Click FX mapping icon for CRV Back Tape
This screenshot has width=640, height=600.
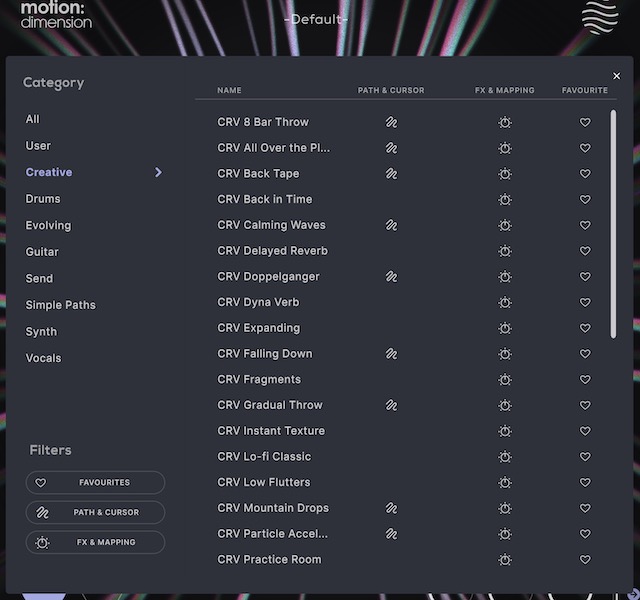[x=505, y=174]
